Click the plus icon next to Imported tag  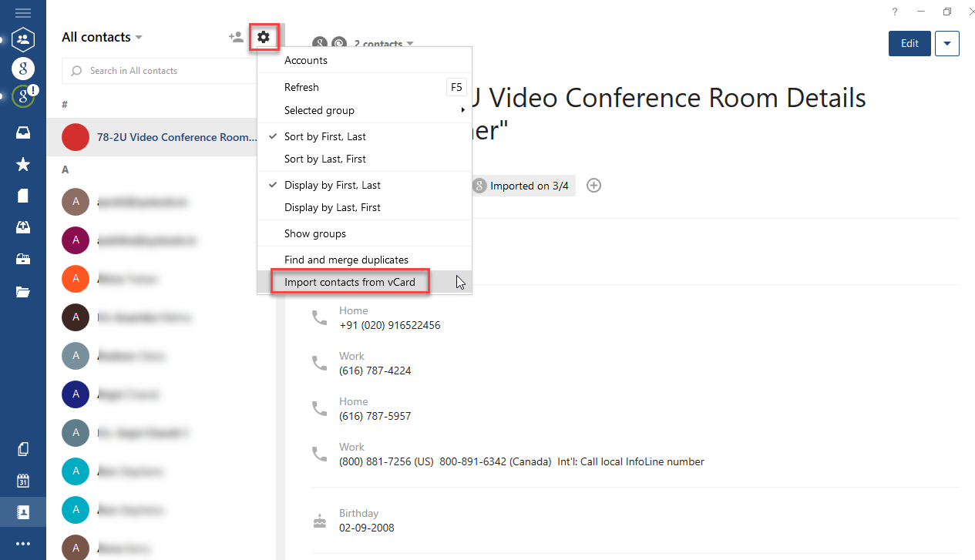click(x=593, y=185)
